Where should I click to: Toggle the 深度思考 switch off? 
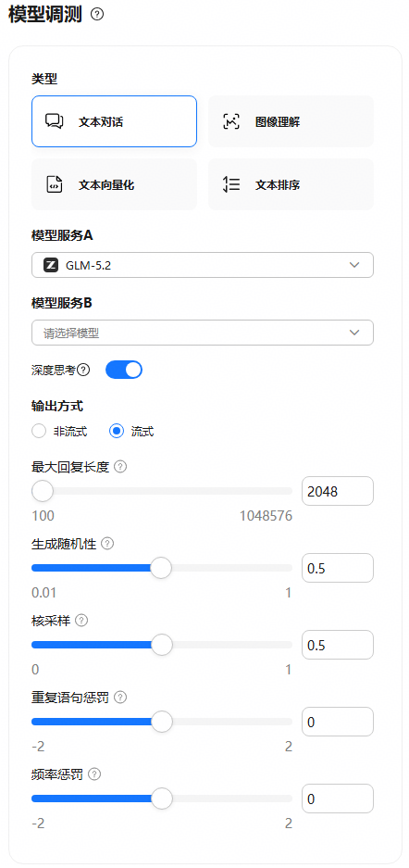pos(124,370)
